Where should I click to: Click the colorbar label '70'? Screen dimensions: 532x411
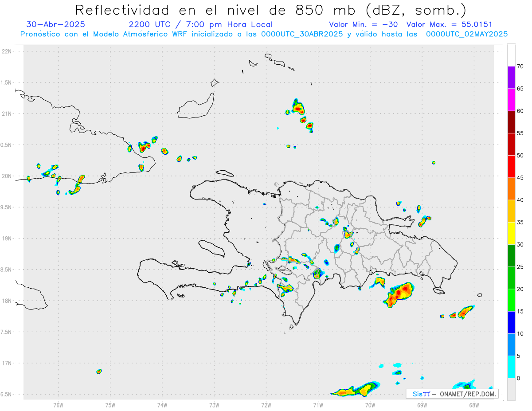click(x=520, y=67)
